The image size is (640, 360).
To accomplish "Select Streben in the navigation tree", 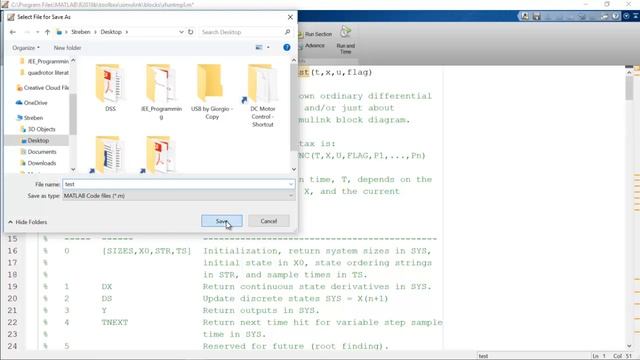I will (30, 118).
